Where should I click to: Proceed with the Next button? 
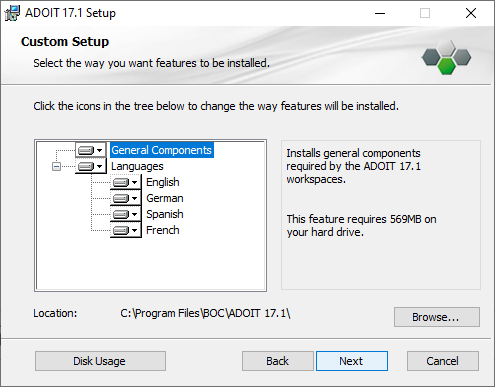(x=352, y=361)
